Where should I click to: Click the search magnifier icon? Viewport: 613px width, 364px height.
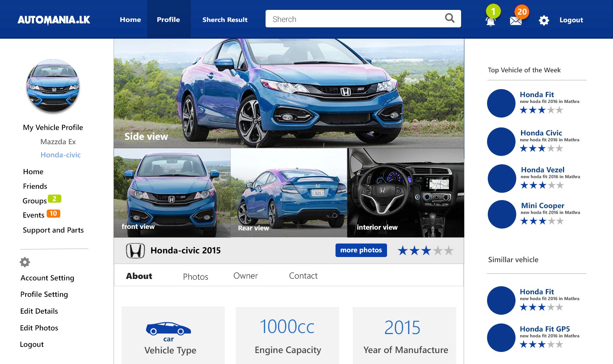(x=450, y=18)
